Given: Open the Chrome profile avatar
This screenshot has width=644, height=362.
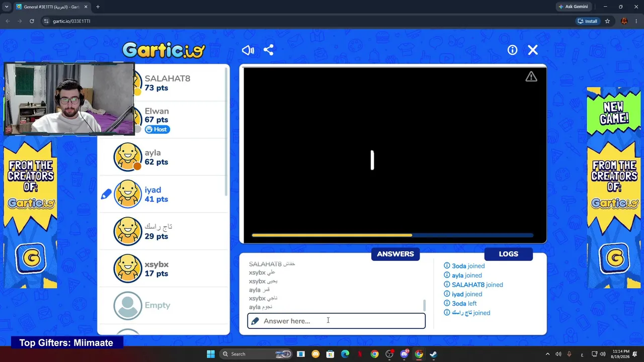Looking at the screenshot, I should 624,21.
